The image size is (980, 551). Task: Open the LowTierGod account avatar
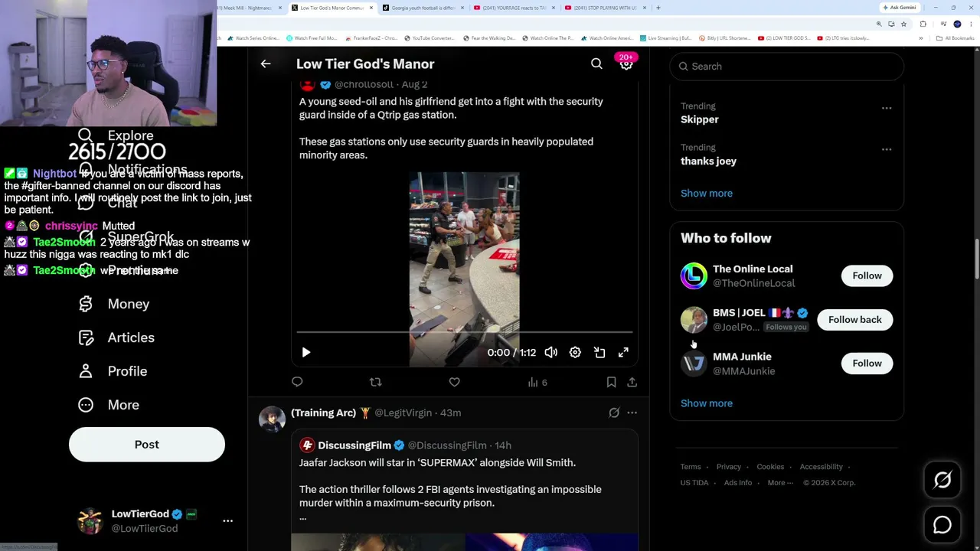[x=90, y=521]
